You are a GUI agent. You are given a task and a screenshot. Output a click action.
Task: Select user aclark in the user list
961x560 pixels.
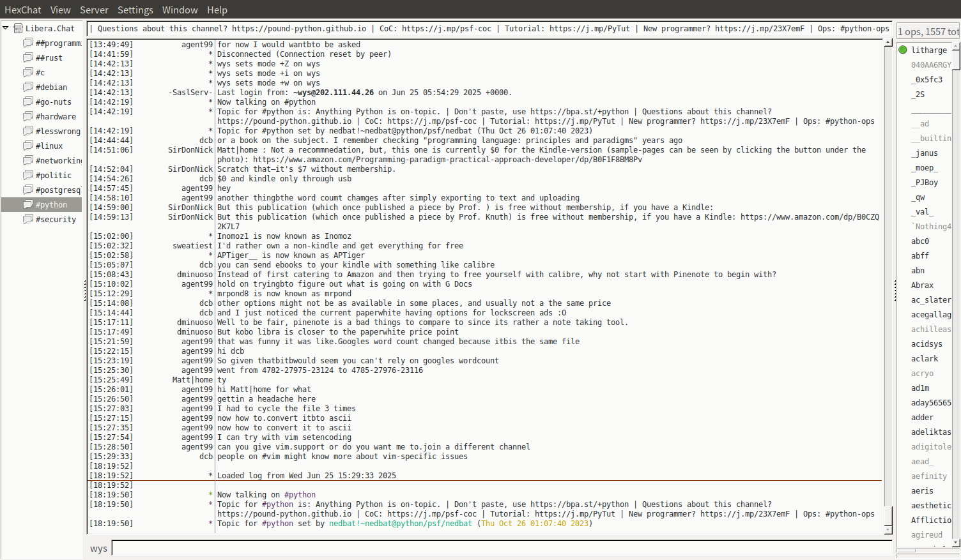[x=925, y=358]
